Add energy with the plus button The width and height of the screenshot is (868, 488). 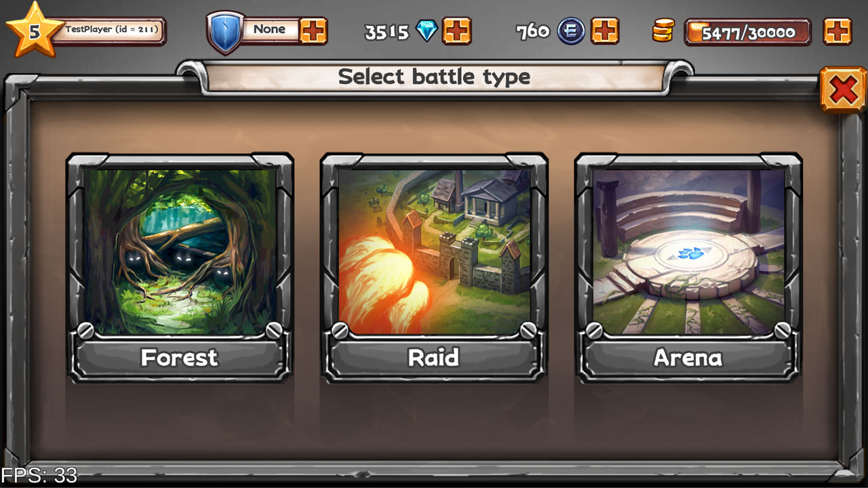(x=605, y=31)
